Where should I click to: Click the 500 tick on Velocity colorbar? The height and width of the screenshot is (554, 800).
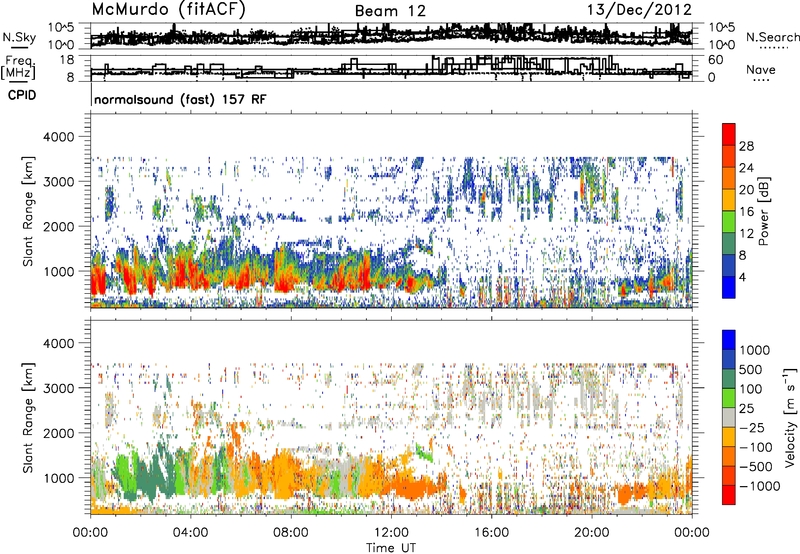pos(751,370)
